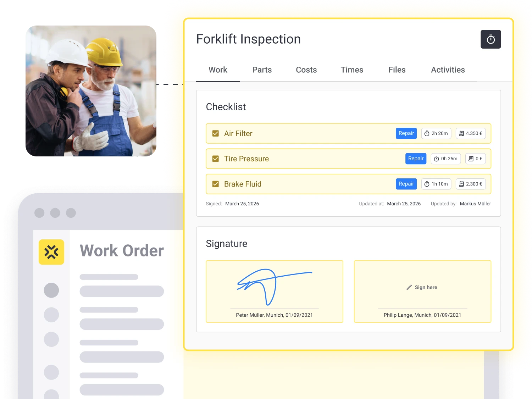The height and width of the screenshot is (399, 532).
Task: Toggle the Tire Pressure checkbox
Action: click(215, 159)
